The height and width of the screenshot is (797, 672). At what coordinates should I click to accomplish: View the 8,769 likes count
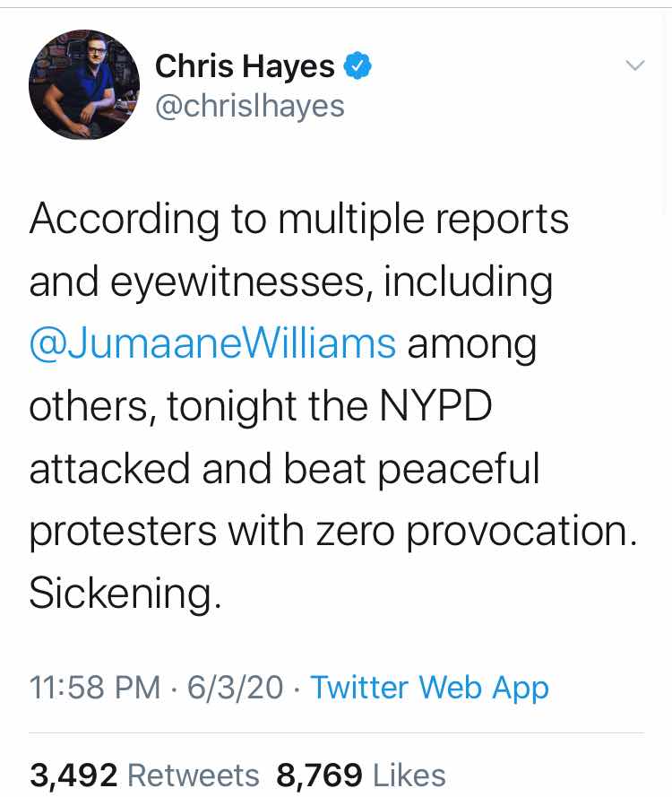point(320,775)
